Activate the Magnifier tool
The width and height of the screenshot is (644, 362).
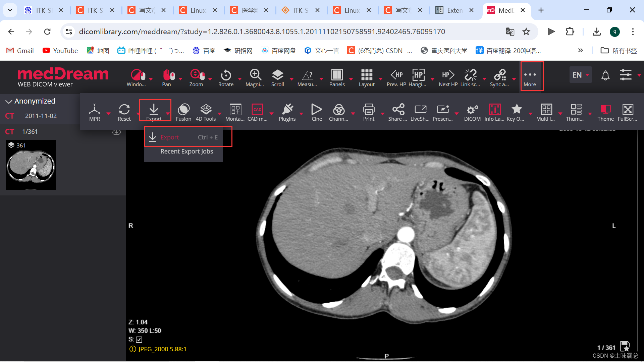[x=255, y=75]
